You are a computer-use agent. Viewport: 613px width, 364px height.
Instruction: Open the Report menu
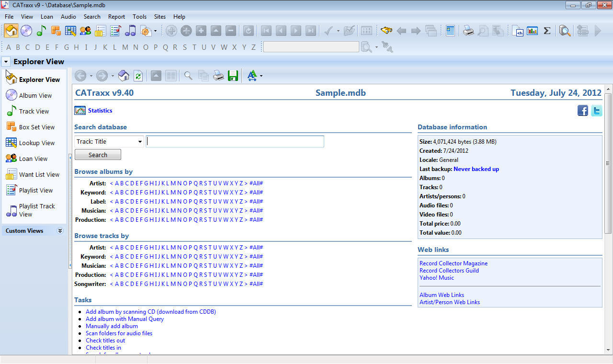[x=116, y=16]
